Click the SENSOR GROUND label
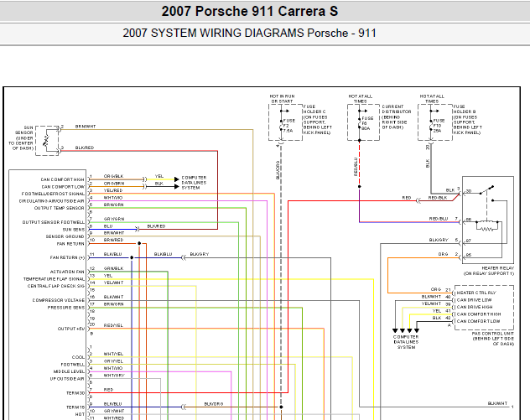 point(65,236)
